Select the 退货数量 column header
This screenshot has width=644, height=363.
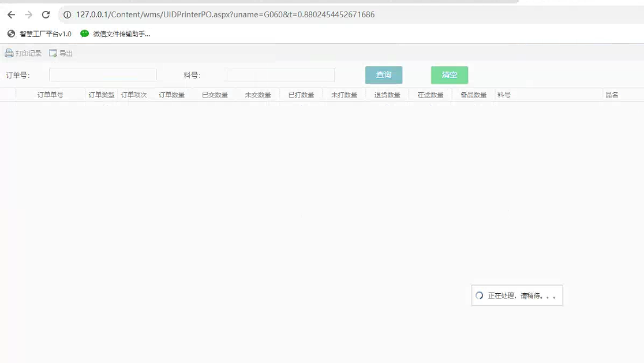tap(387, 95)
